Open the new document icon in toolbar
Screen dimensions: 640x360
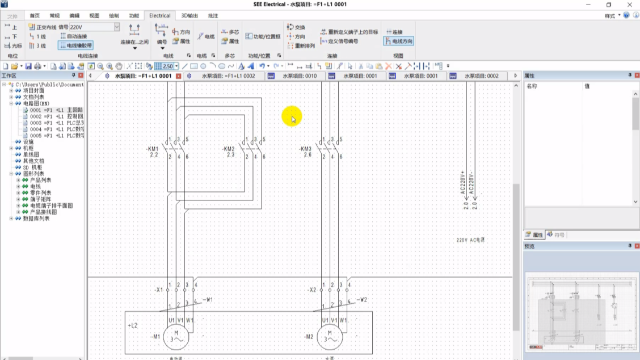pos(5,66)
